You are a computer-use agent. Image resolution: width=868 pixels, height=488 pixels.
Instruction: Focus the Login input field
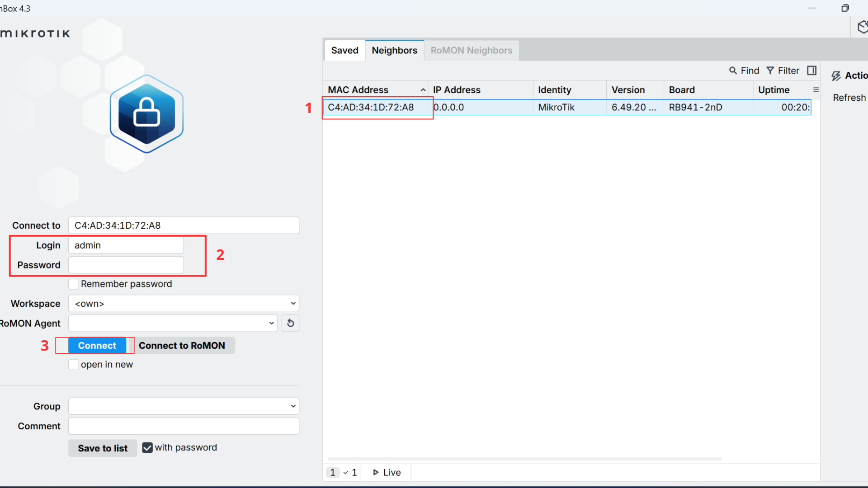pyautogui.click(x=126, y=245)
